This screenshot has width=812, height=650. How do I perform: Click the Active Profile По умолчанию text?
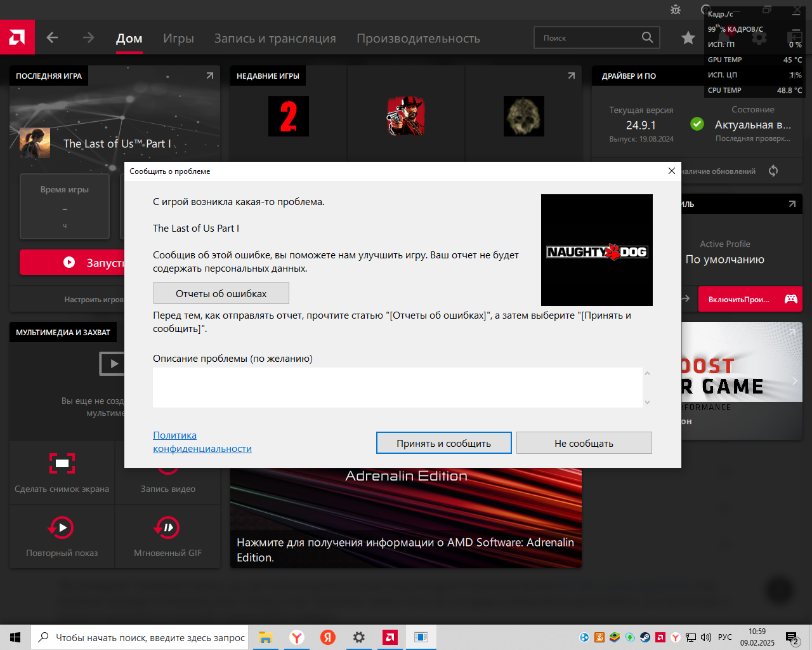725,253
